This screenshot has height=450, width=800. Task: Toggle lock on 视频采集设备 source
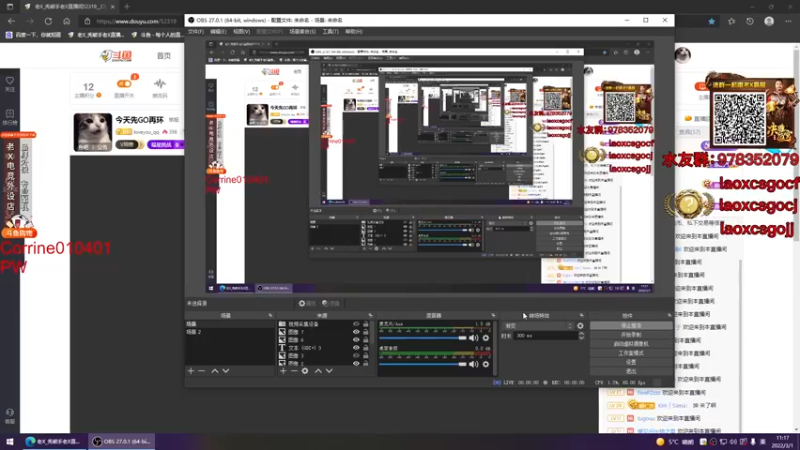(365, 324)
